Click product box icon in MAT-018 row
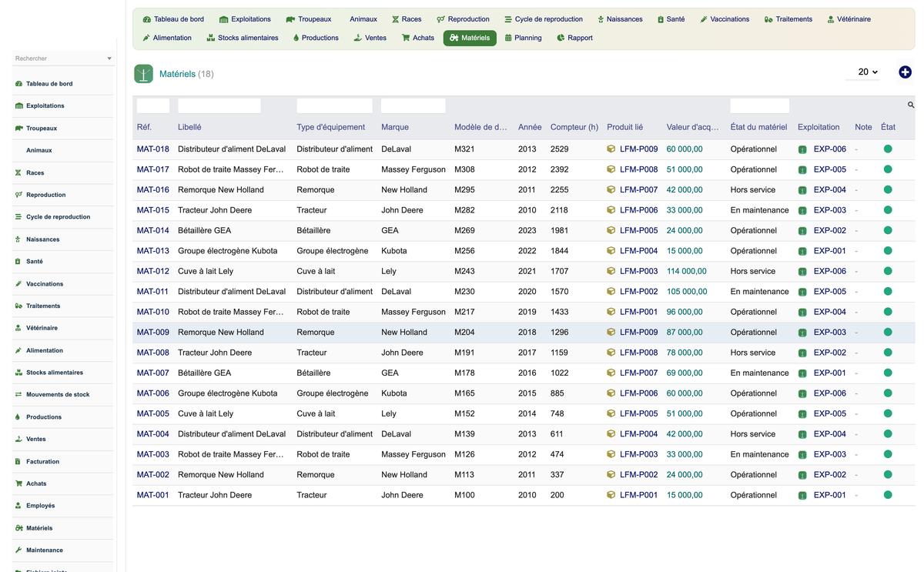The image size is (924, 572). click(611, 149)
